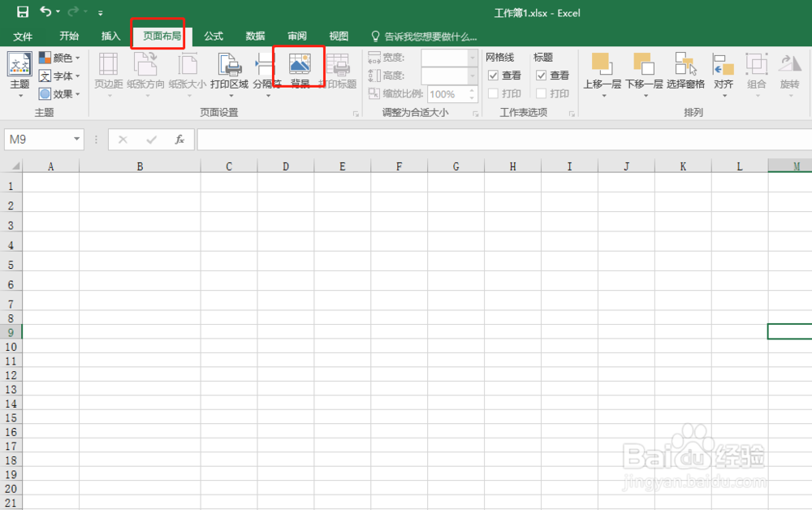This screenshot has height=510, width=812.
Task: Click inside the formula bar
Action: (504, 140)
